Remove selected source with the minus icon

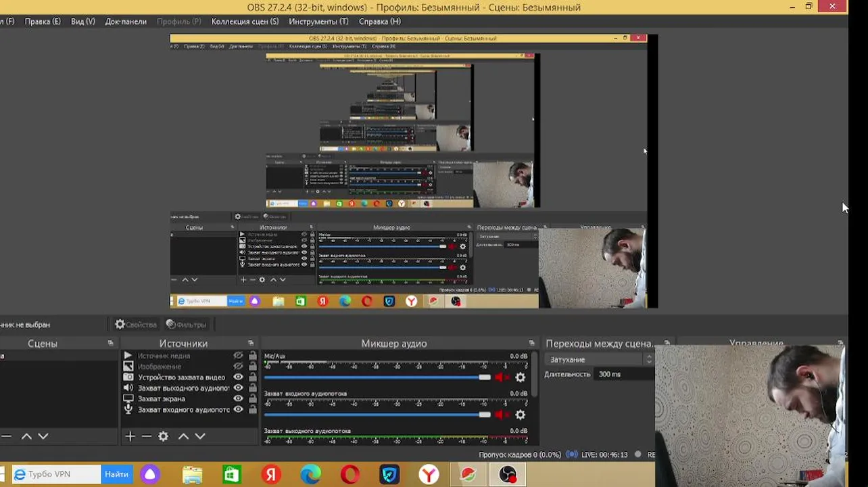pos(147,437)
